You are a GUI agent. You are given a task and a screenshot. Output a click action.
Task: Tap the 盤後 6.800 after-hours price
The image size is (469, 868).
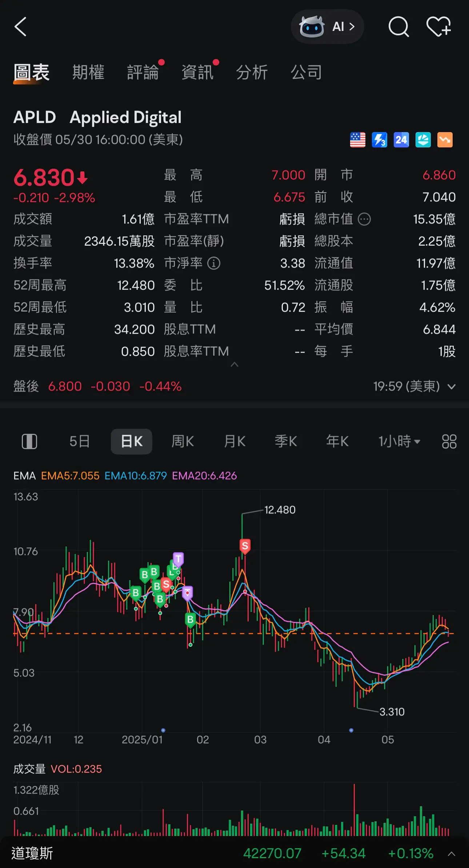(65, 387)
